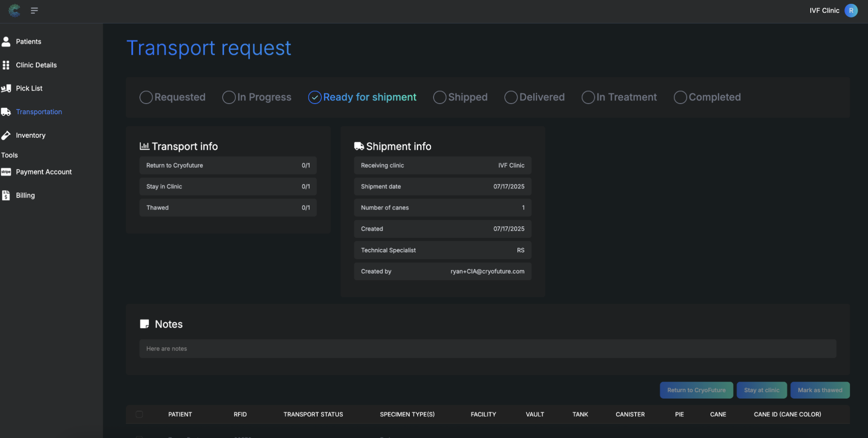Open Inventory via the wrench icon
This screenshot has height=438, width=868.
point(6,135)
